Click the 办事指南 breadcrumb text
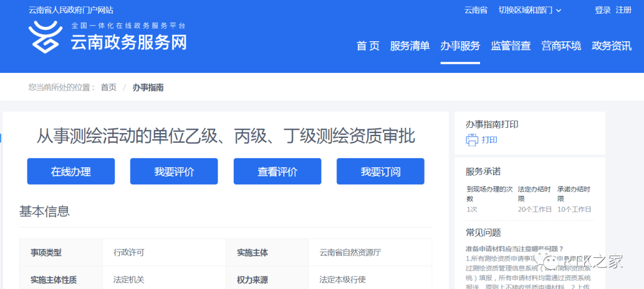 coord(148,88)
